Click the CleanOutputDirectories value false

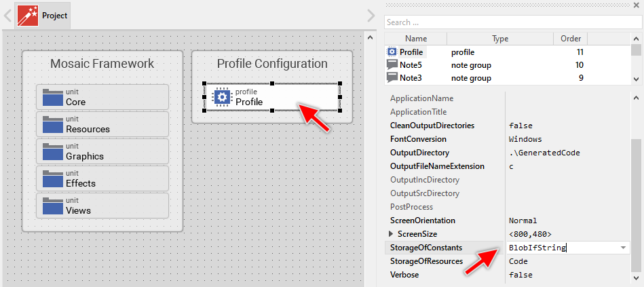[x=520, y=126]
